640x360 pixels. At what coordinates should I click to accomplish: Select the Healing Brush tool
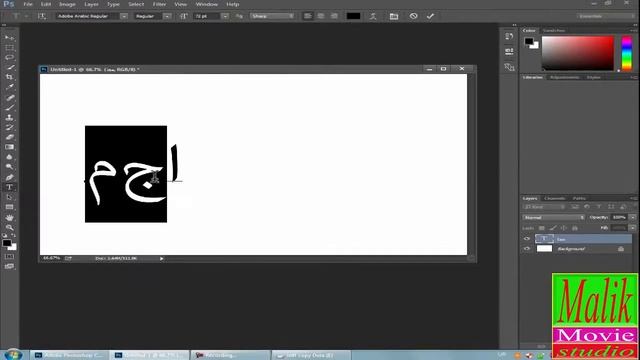(x=9, y=98)
